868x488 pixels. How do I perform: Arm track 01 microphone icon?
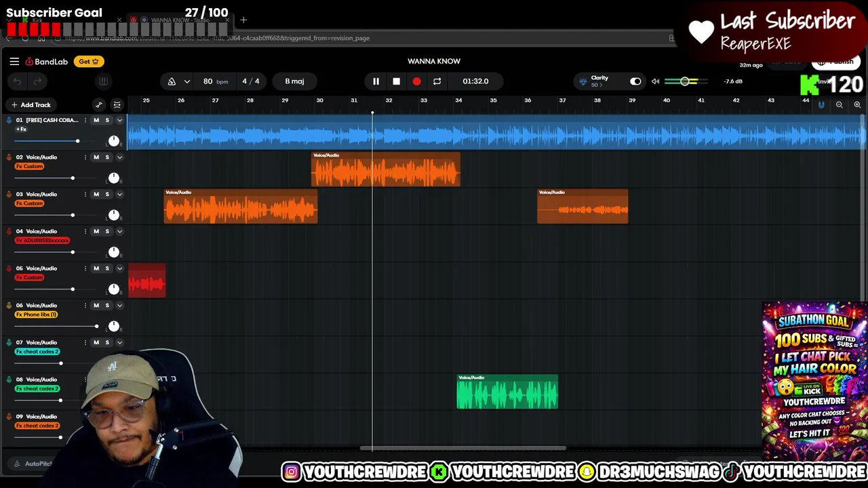[x=9, y=120]
